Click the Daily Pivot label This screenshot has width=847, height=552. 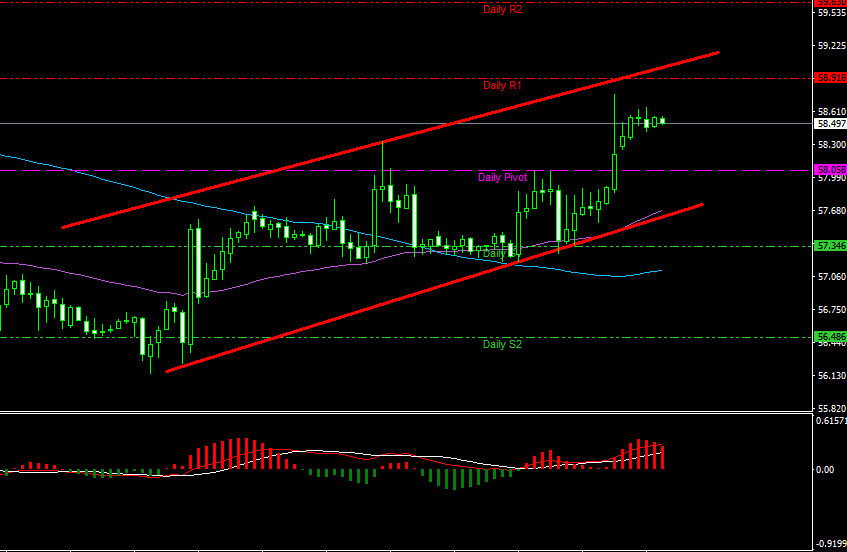[x=502, y=177]
